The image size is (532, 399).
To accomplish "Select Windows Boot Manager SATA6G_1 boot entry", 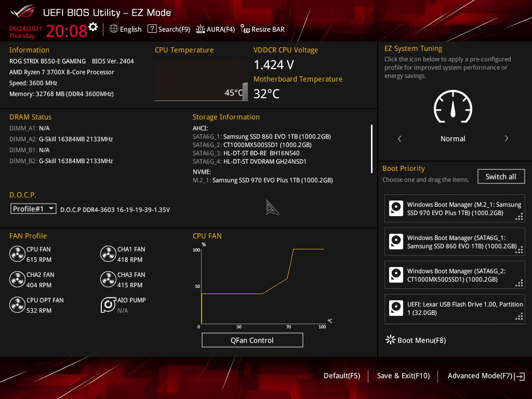I will click(x=455, y=242).
